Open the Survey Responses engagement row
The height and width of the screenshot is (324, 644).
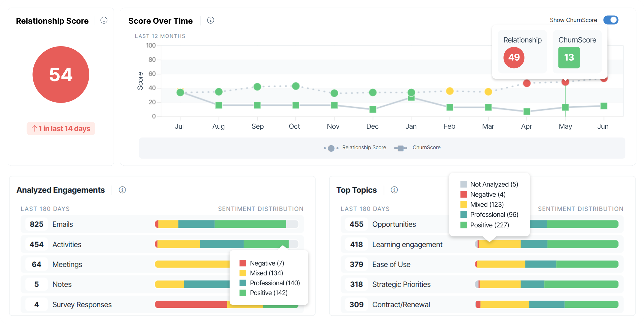(82, 305)
